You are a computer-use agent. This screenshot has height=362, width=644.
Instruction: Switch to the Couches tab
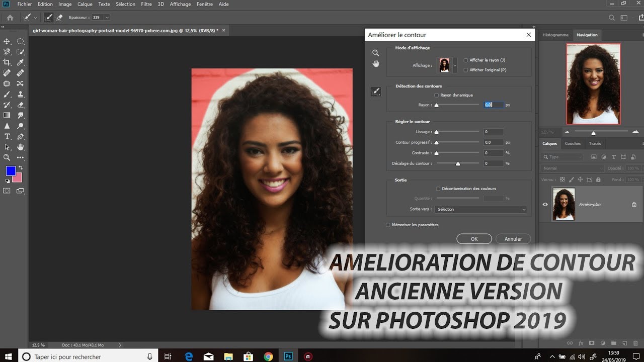pyautogui.click(x=573, y=143)
